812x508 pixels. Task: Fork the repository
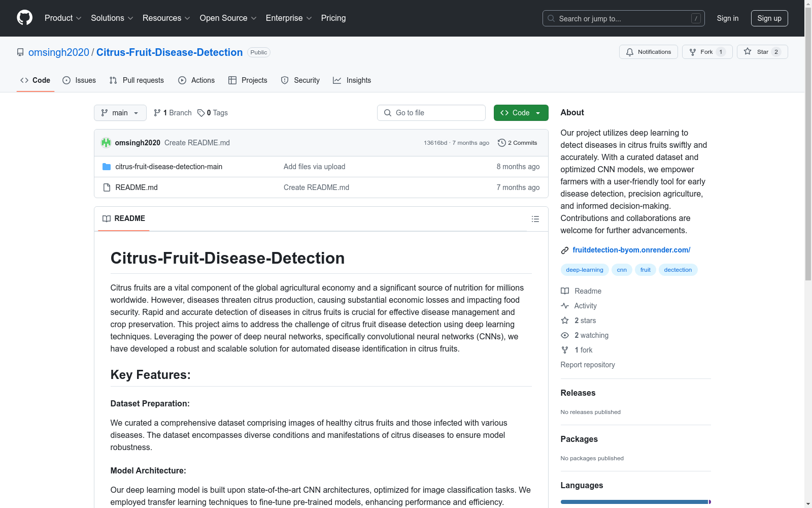point(707,52)
